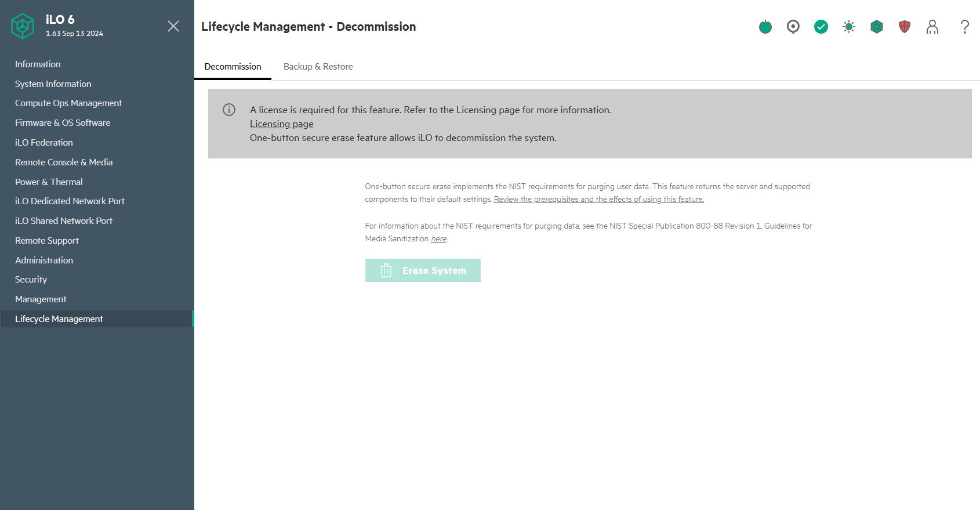
Task: Open iLO Shared Network Port
Action: (x=64, y=221)
